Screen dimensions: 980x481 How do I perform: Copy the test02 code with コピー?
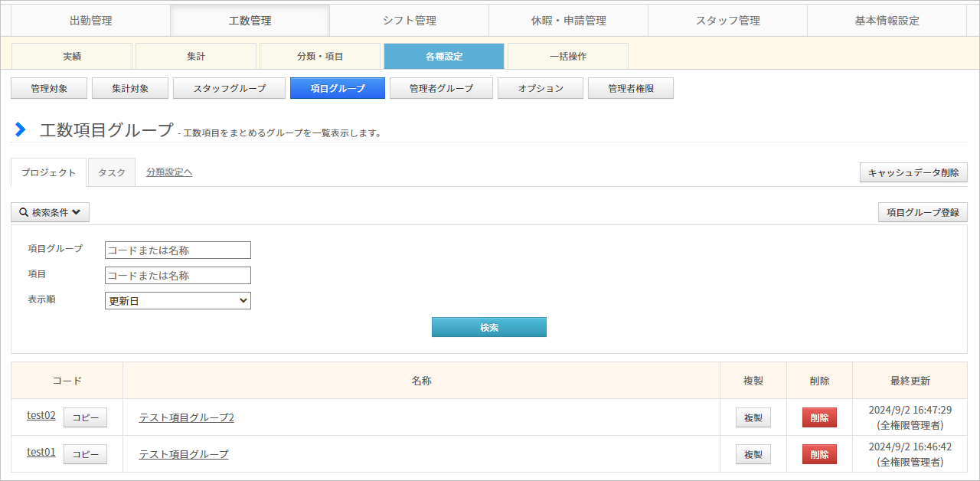point(85,417)
